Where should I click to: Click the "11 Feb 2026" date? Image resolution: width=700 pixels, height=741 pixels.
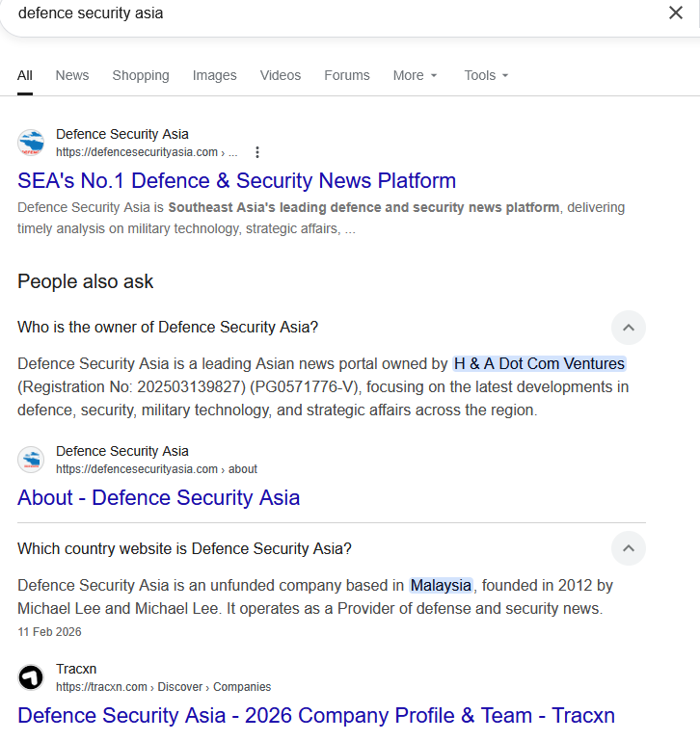(50, 632)
